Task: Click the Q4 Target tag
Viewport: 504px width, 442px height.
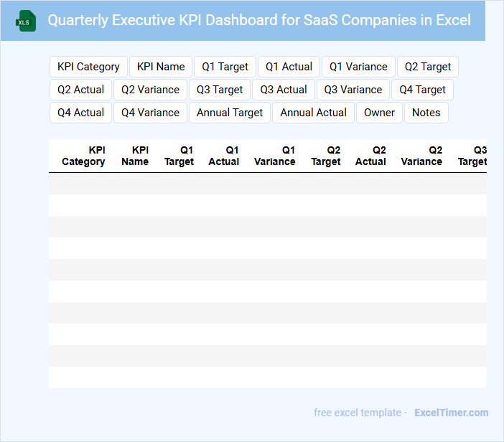Action: pyautogui.click(x=422, y=90)
